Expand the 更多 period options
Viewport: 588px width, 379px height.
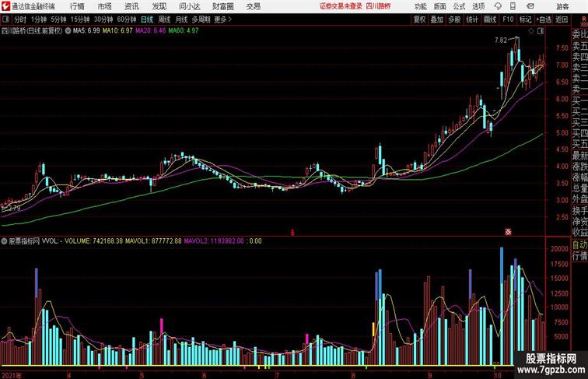[222, 19]
